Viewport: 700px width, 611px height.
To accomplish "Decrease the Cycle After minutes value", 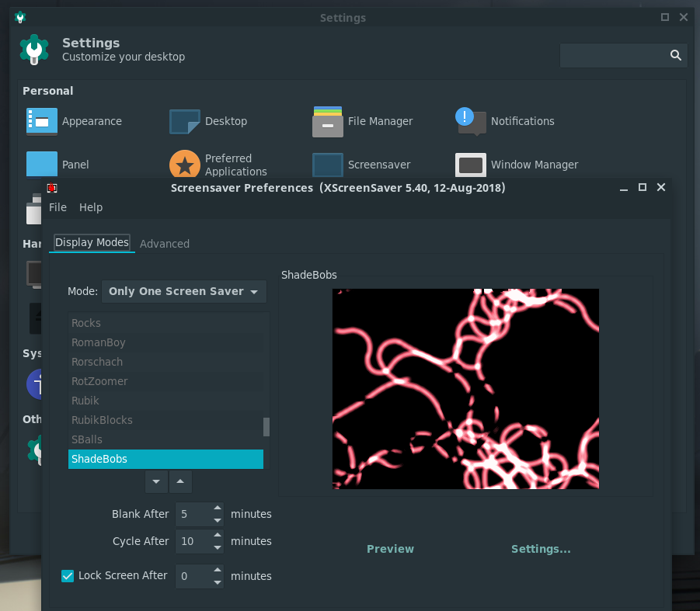I will point(217,547).
